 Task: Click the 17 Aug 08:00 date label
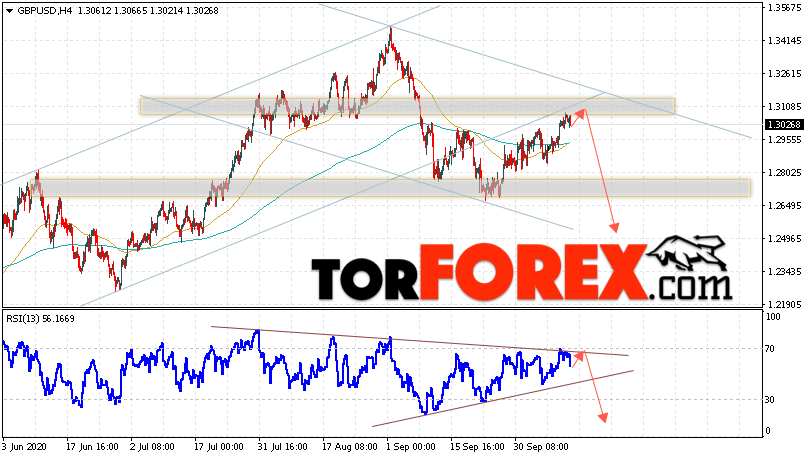pos(349,447)
